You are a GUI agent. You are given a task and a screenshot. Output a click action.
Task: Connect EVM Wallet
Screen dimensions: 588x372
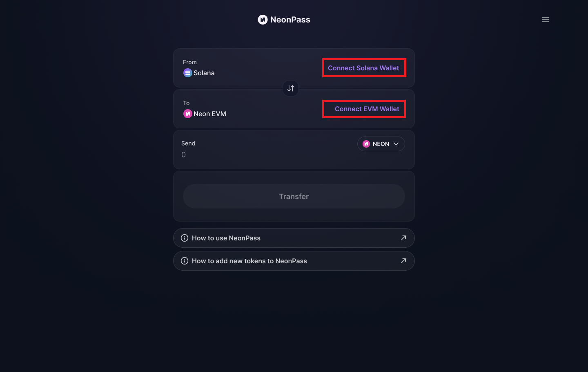point(367,109)
